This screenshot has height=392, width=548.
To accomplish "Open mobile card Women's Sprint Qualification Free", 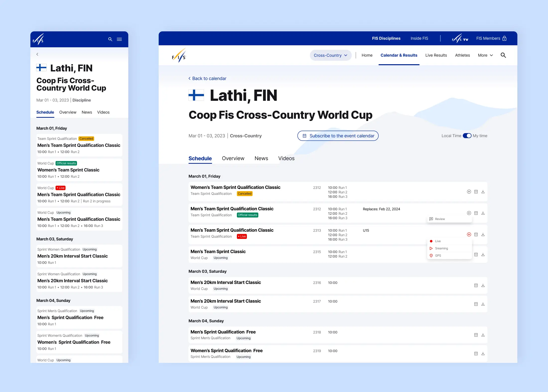I will (x=79, y=342).
